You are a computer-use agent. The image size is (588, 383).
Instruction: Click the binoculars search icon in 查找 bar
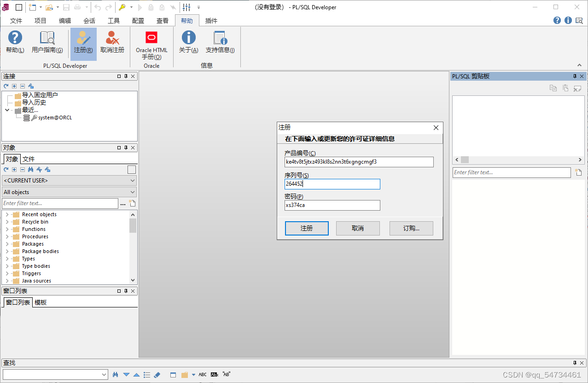(x=116, y=375)
